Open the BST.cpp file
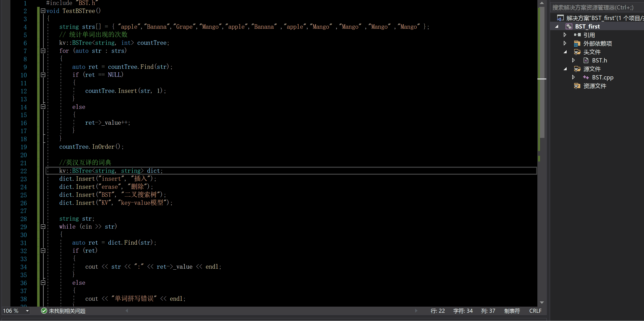The width and height of the screenshot is (644, 321). (x=602, y=78)
